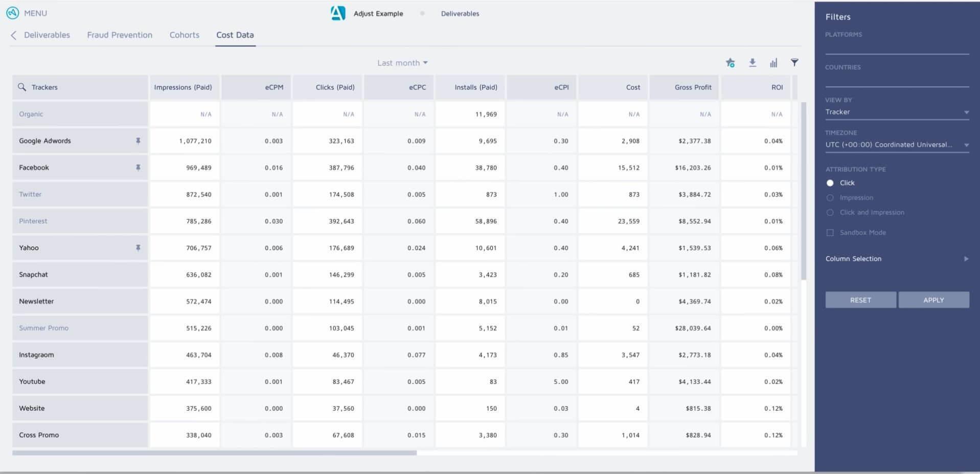Select the Instagraom tracker row
This screenshot has width=980, height=474.
80,355
